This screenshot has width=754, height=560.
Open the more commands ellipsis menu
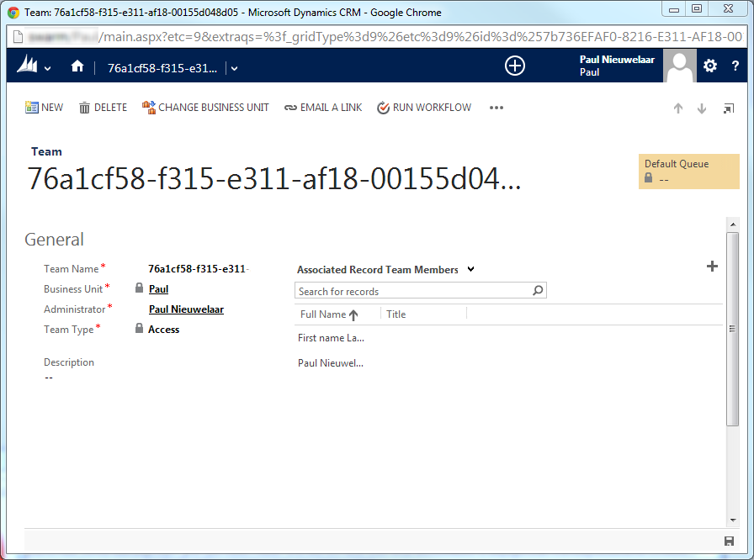point(496,108)
